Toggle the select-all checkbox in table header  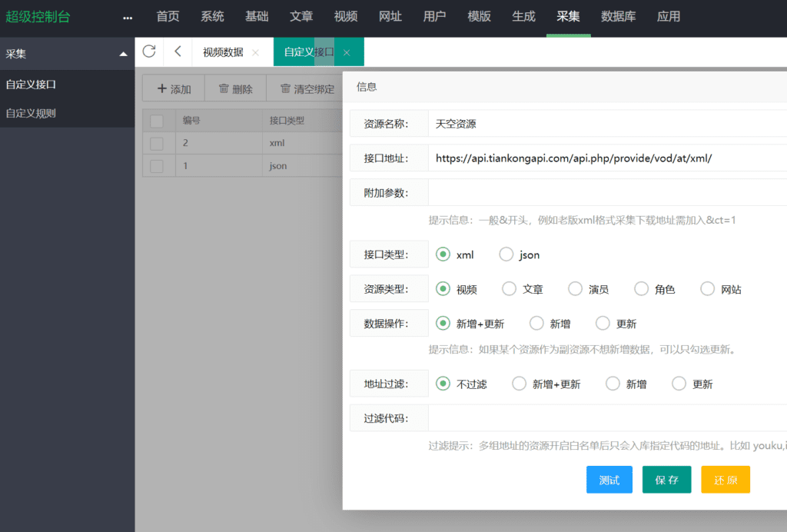[157, 121]
